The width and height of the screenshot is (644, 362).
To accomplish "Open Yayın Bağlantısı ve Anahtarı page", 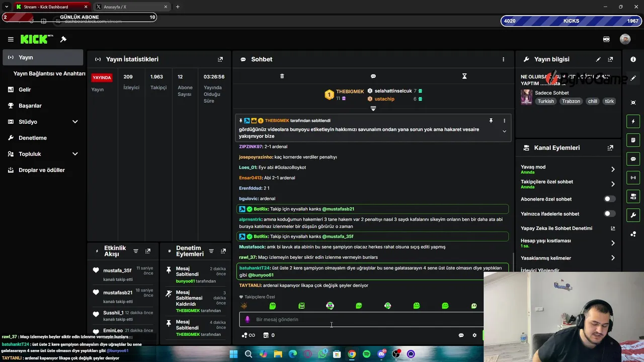I will click(49, 73).
